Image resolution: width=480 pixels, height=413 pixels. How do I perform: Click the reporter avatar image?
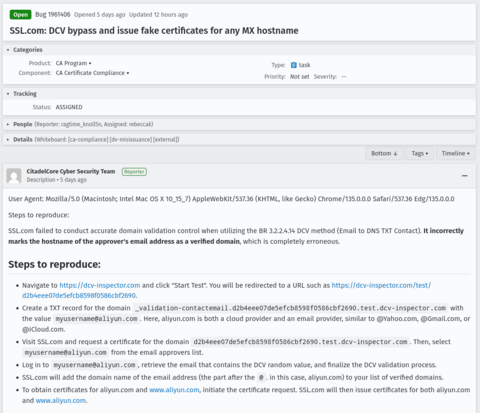[14, 176]
